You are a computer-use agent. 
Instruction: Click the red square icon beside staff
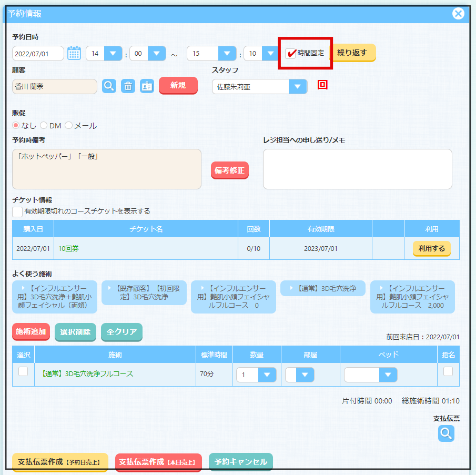tap(322, 85)
